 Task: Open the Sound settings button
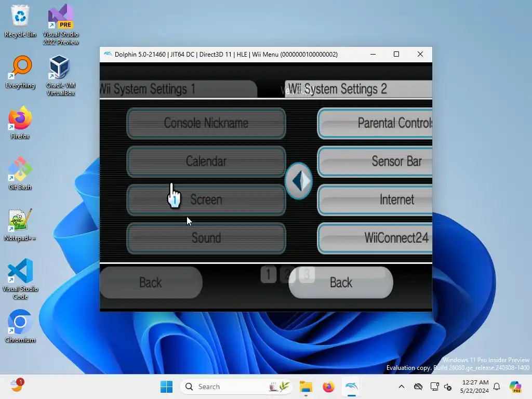[206, 238]
